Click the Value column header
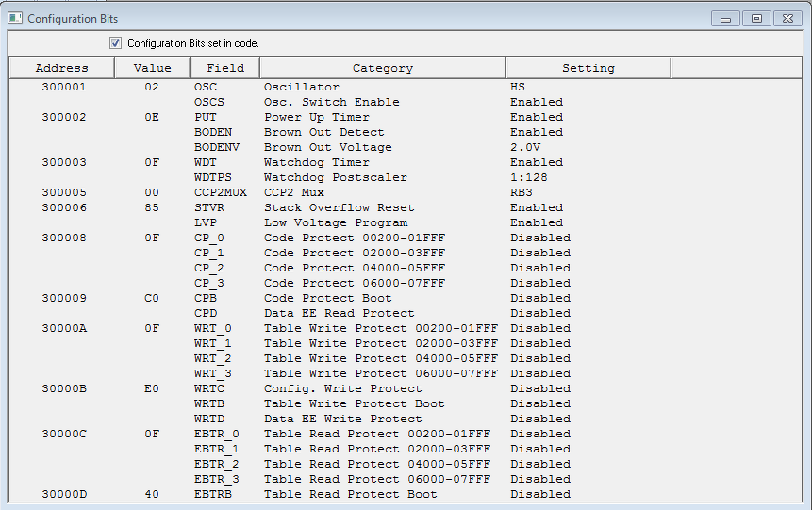 tap(152, 68)
